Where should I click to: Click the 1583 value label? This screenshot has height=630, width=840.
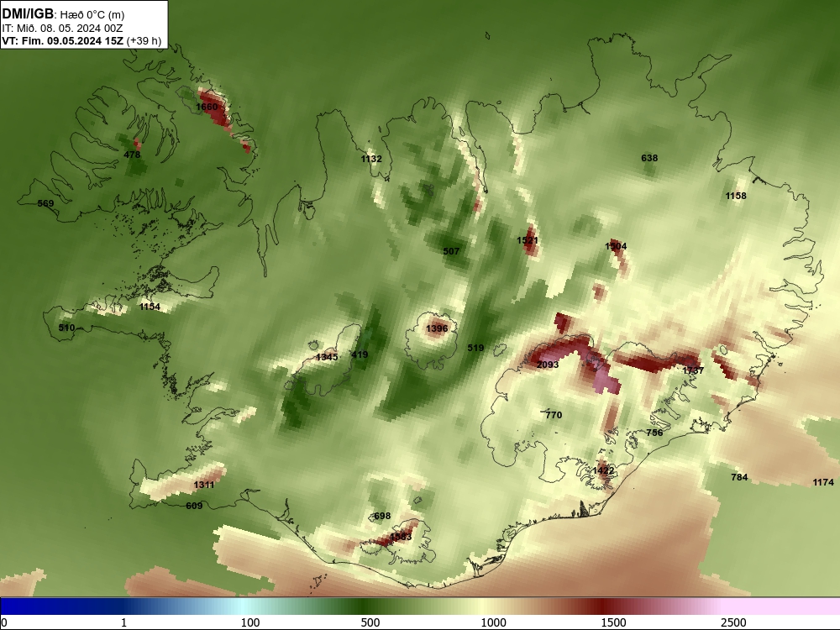[401, 536]
